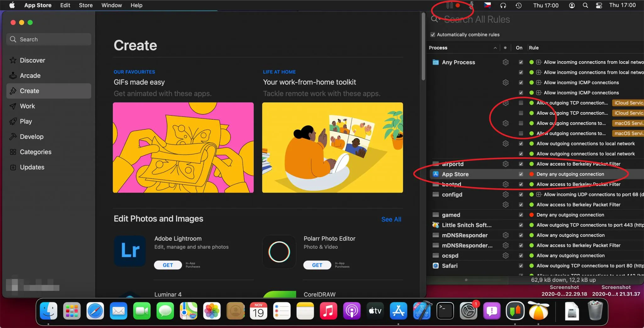Screen dimensions: 644x328
Task: Toggle configd incoming UDP port 68 checkbox
Action: coord(521,194)
